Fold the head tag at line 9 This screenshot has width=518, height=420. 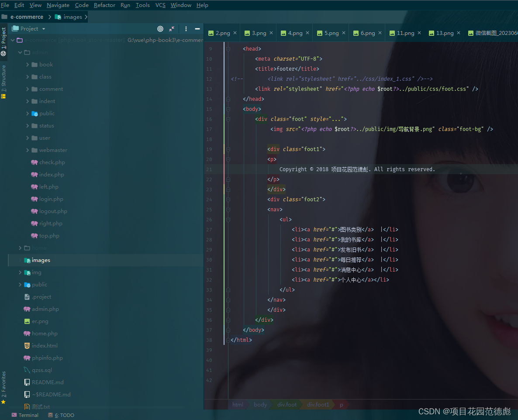pyautogui.click(x=228, y=49)
